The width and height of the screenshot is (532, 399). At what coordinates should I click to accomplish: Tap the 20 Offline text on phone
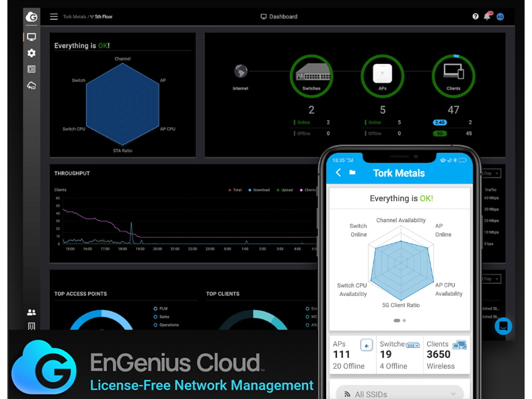pyautogui.click(x=348, y=366)
